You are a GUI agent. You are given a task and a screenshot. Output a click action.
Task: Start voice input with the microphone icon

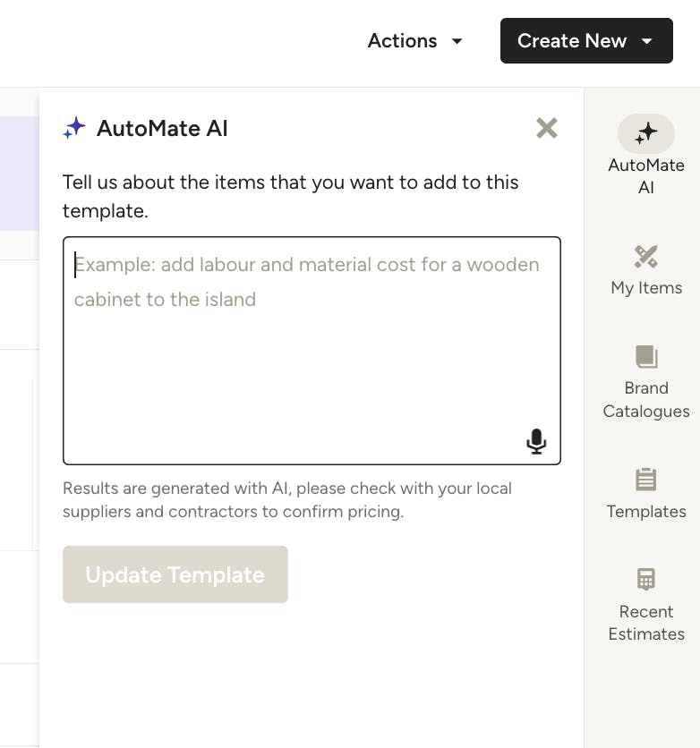click(x=535, y=441)
